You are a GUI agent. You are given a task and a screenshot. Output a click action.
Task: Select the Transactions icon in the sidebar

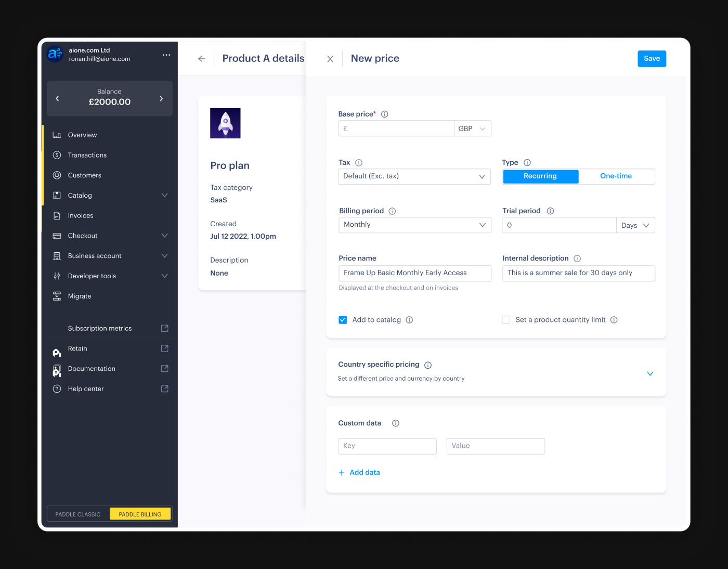click(x=57, y=154)
